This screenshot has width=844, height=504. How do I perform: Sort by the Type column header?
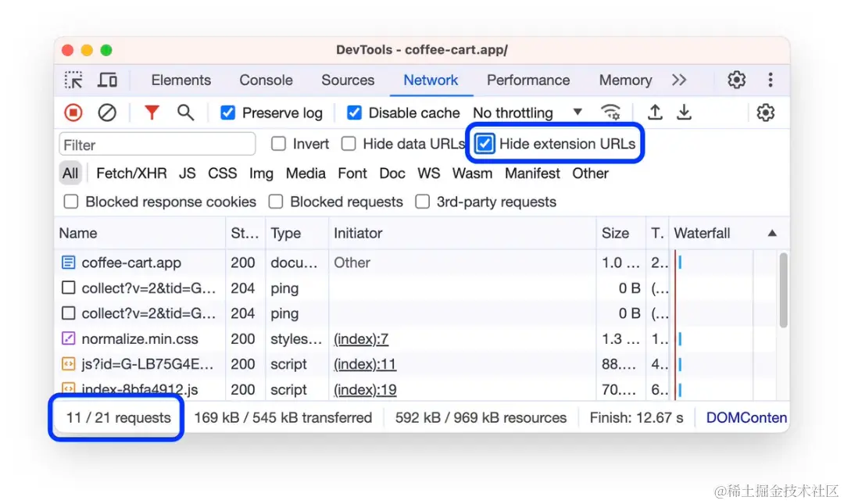(297, 233)
